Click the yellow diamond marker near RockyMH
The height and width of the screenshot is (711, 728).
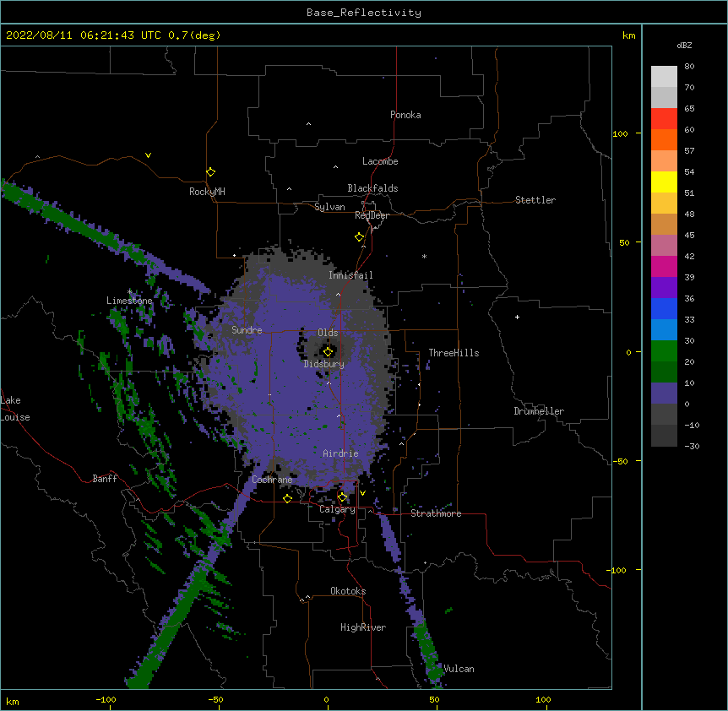tap(211, 172)
